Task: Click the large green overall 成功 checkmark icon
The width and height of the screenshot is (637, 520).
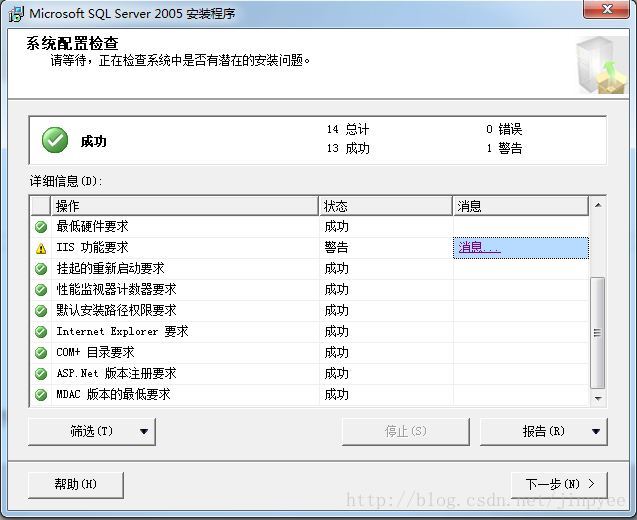Action: click(x=55, y=140)
